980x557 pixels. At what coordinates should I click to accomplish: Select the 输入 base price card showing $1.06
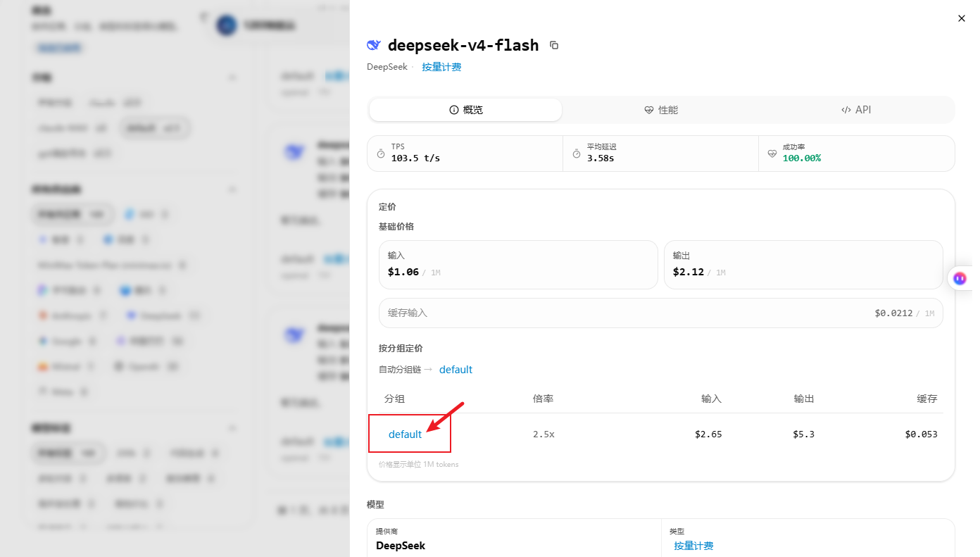click(x=518, y=264)
